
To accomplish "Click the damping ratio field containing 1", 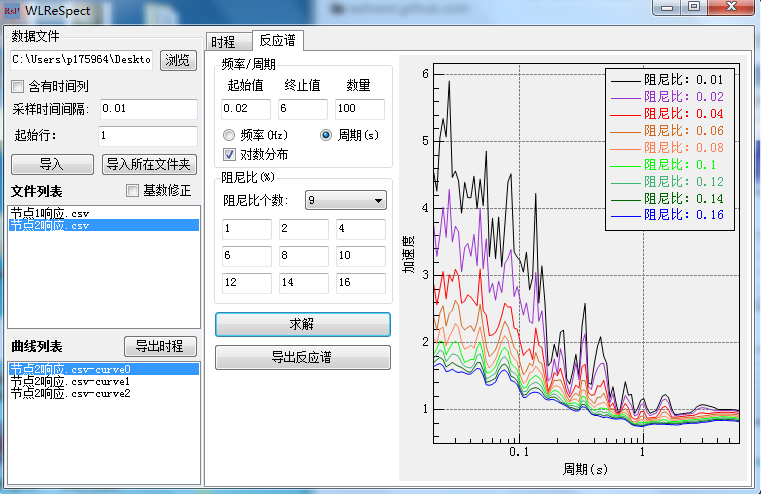I will pyautogui.click(x=247, y=229).
